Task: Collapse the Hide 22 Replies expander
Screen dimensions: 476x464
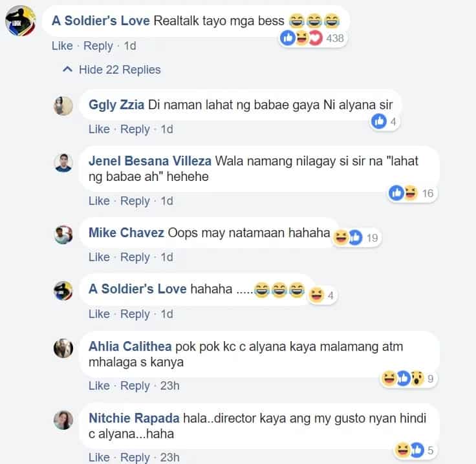Action: pos(111,70)
